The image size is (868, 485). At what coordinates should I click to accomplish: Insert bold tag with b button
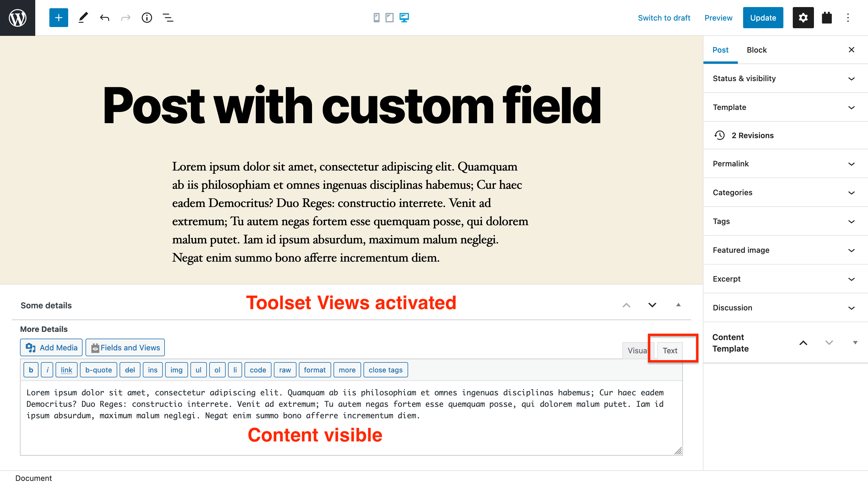pos(31,370)
